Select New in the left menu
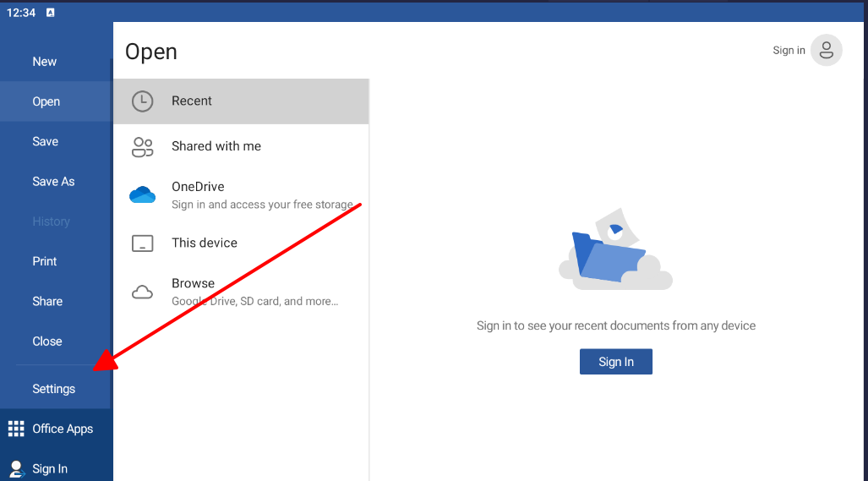Image resolution: width=868 pixels, height=481 pixels. [x=45, y=62]
